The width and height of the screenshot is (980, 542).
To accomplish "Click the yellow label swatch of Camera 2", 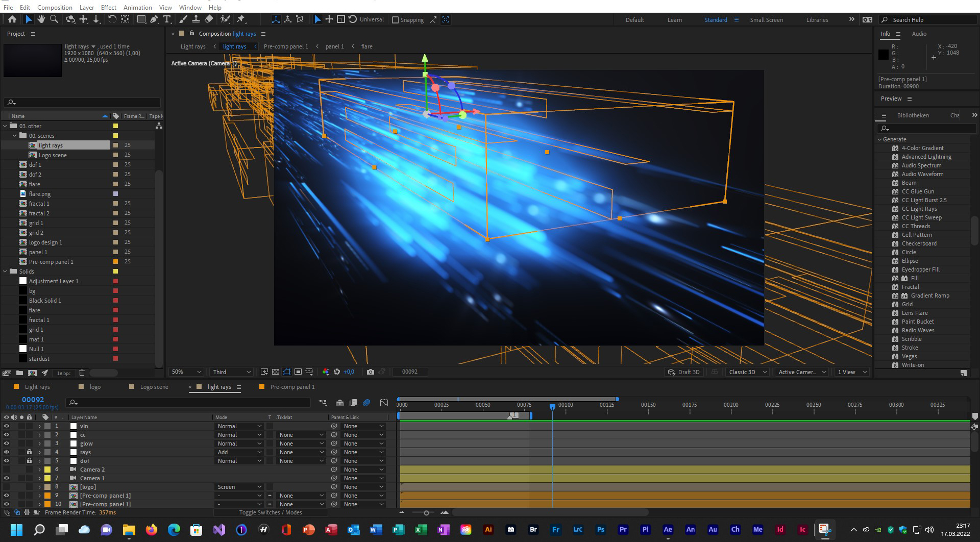I will [47, 470].
